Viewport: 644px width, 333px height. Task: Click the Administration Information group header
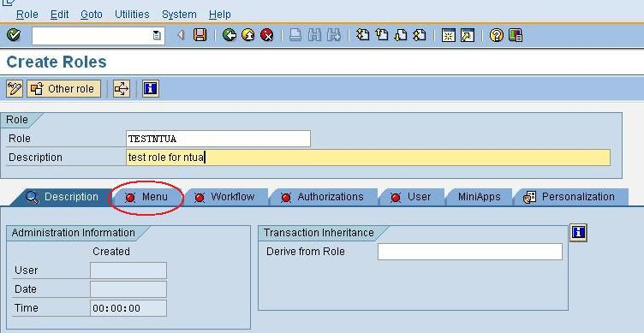(73, 233)
